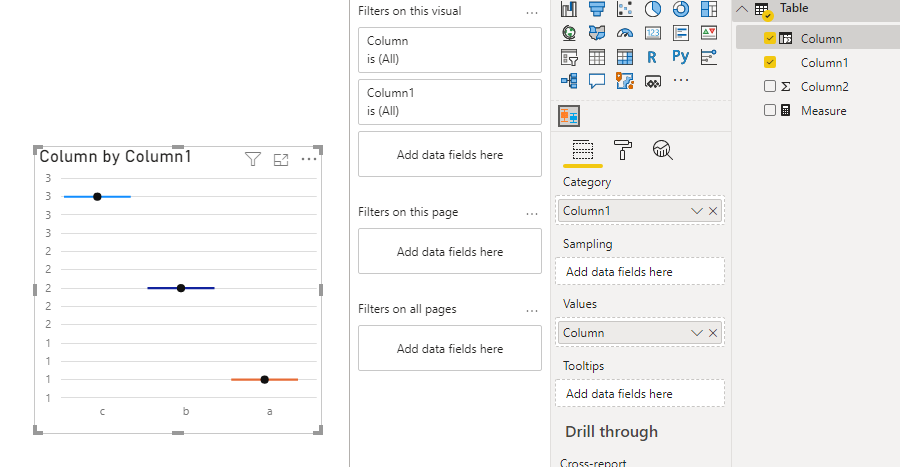The width and height of the screenshot is (900, 467).
Task: Click Focus mode icon on chart
Action: pos(281,159)
